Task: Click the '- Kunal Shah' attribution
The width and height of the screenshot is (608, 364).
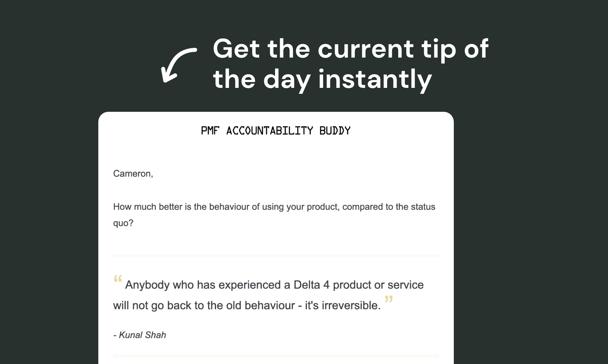Action: 140,335
